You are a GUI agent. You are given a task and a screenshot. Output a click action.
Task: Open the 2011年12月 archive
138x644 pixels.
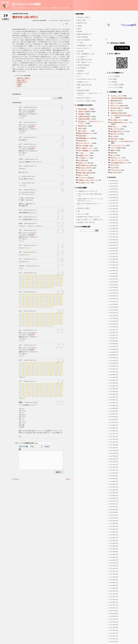click(114, 636)
